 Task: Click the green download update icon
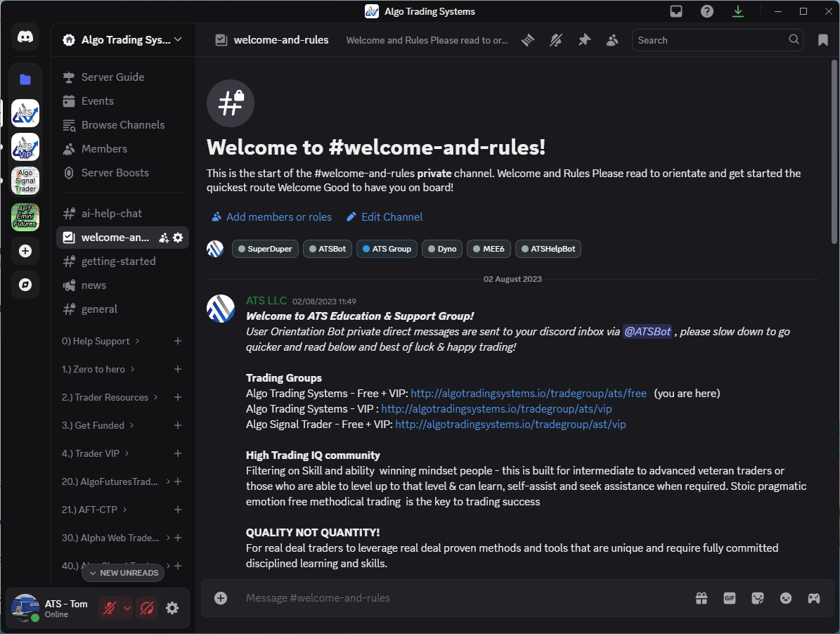point(737,11)
